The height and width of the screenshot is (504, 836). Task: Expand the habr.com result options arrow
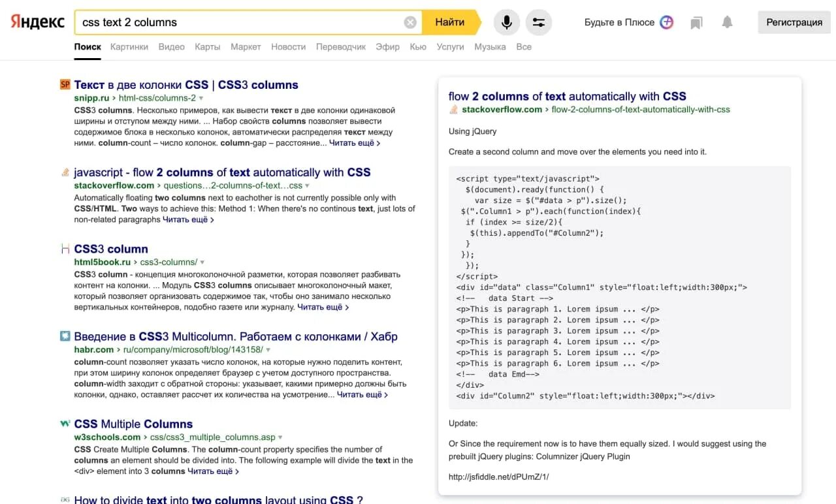268,350
